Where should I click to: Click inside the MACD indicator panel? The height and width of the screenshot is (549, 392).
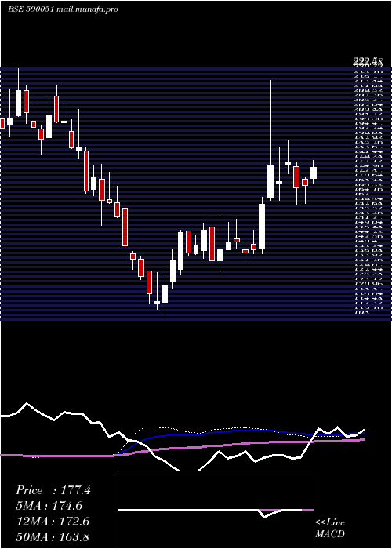(x=216, y=510)
